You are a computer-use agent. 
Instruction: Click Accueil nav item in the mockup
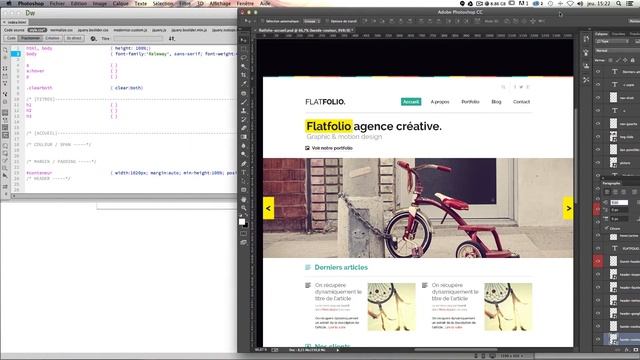(411, 102)
